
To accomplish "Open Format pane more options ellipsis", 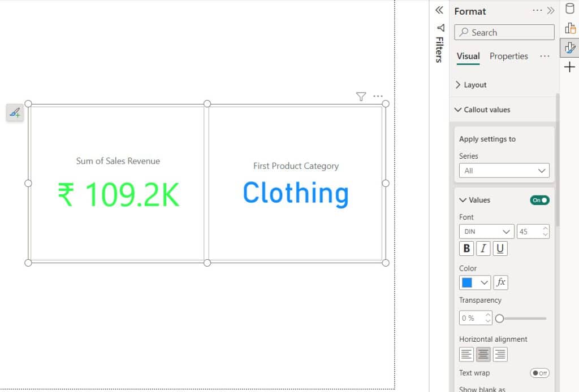I will point(537,10).
